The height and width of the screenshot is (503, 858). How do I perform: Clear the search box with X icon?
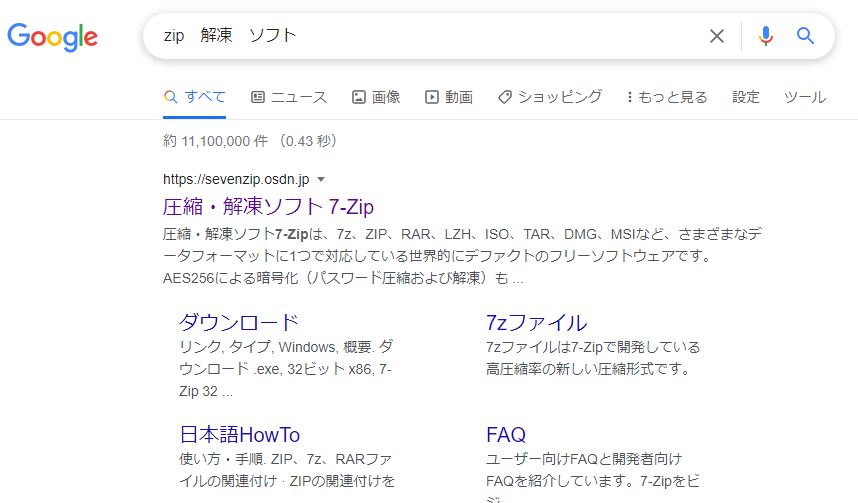click(717, 36)
